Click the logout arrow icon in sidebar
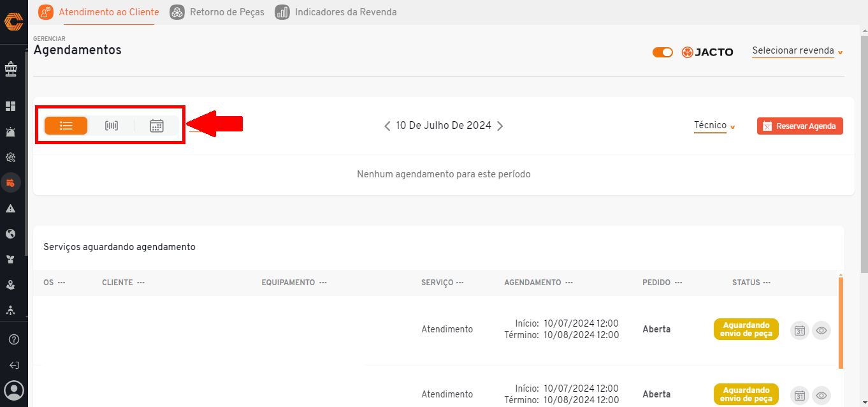This screenshot has width=868, height=407. 13,366
